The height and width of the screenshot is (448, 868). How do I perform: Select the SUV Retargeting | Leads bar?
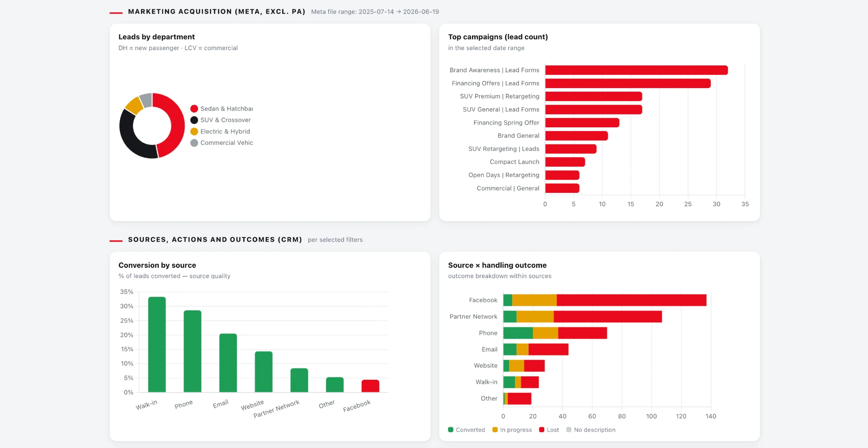571,149
